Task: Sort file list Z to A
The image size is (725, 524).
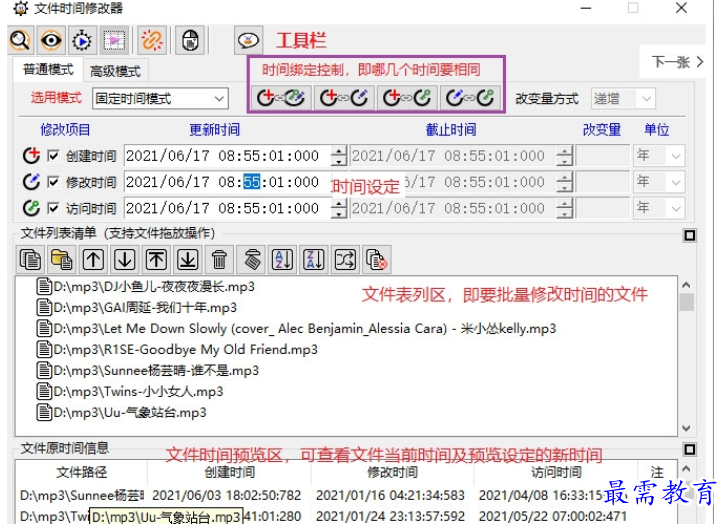Action: (x=314, y=259)
